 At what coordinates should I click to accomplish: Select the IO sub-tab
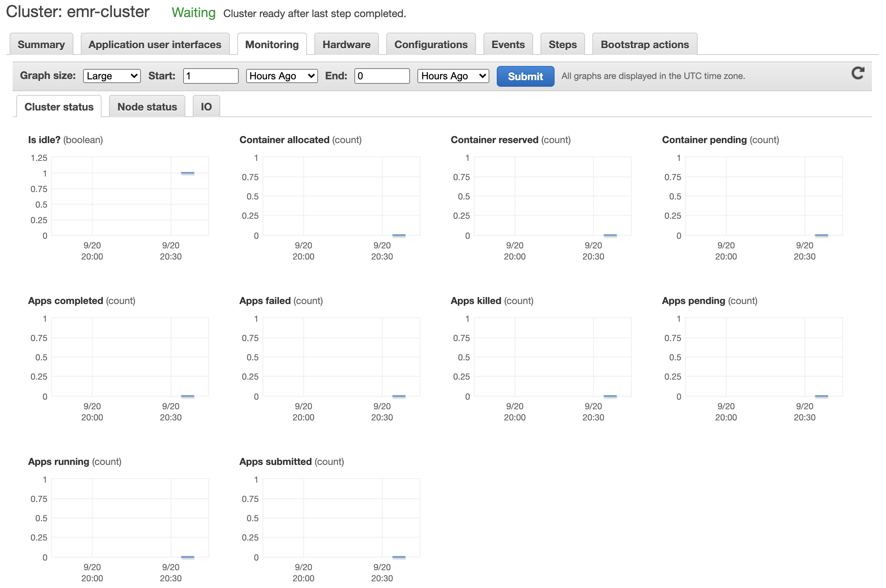(206, 107)
